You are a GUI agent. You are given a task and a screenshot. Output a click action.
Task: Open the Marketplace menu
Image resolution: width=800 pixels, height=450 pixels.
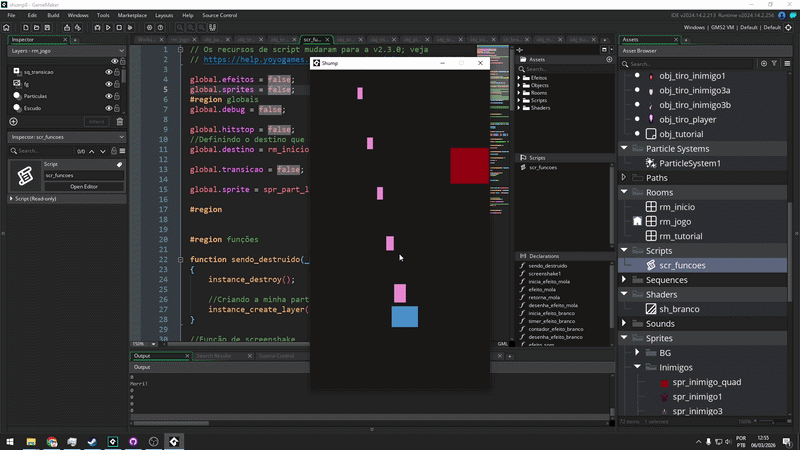click(132, 15)
